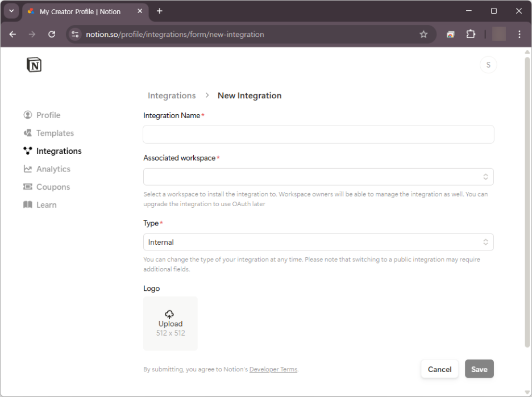Viewport: 532px width, 397px height.
Task: Click the Associated workspace label
Action: (x=179, y=158)
